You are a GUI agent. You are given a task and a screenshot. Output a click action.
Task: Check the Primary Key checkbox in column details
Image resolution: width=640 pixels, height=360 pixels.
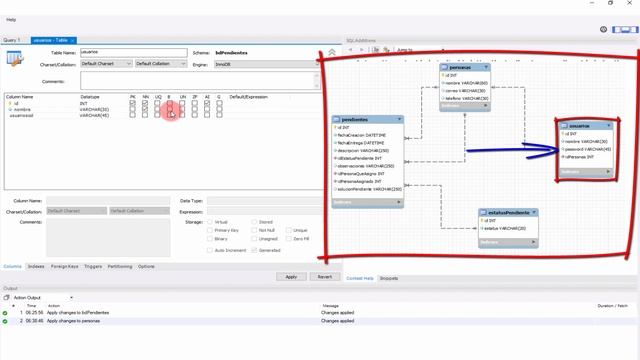tap(210, 230)
